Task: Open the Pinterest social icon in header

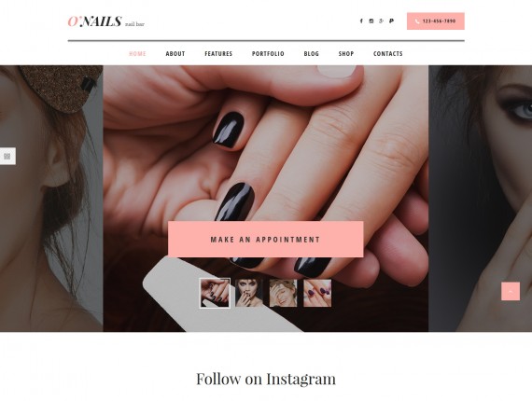Action: (392, 21)
